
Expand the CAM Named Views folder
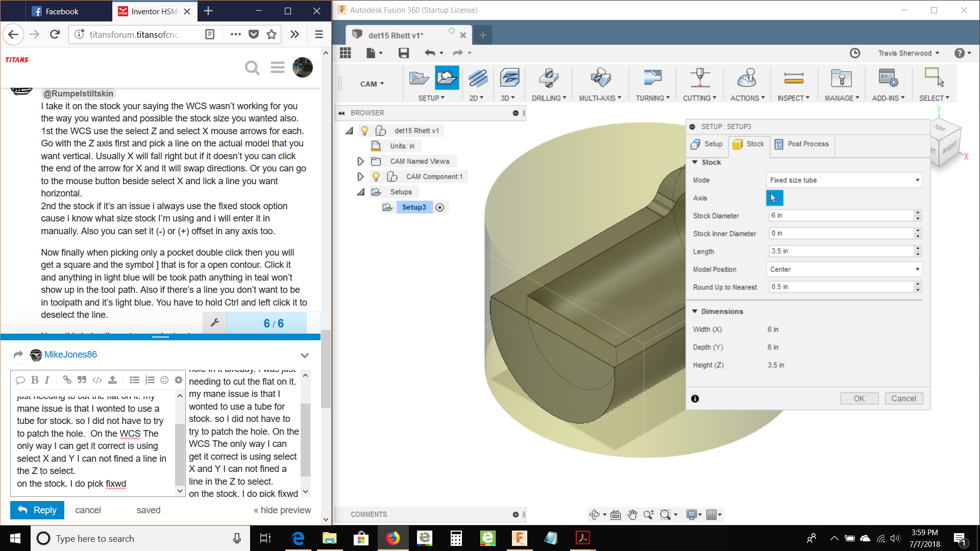click(360, 161)
